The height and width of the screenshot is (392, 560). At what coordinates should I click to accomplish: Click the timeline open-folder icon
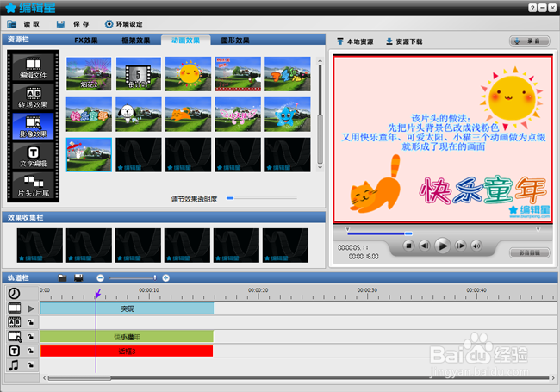click(x=62, y=277)
